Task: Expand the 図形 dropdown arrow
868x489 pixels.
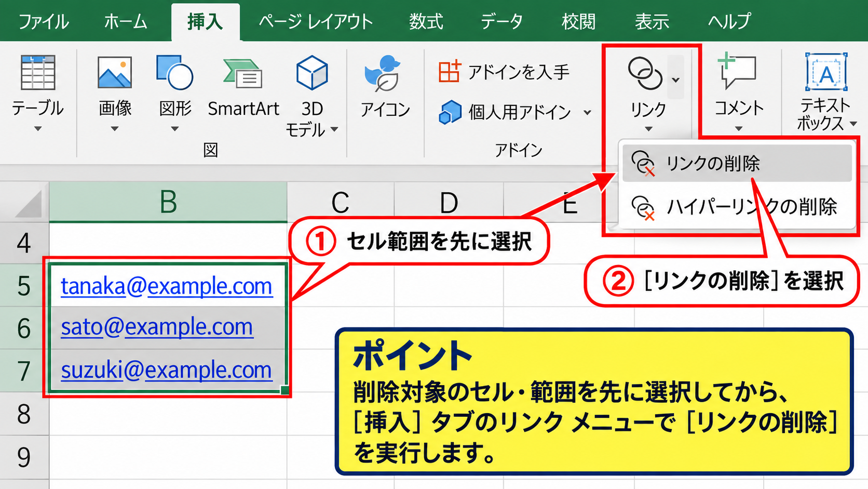Action: [175, 129]
